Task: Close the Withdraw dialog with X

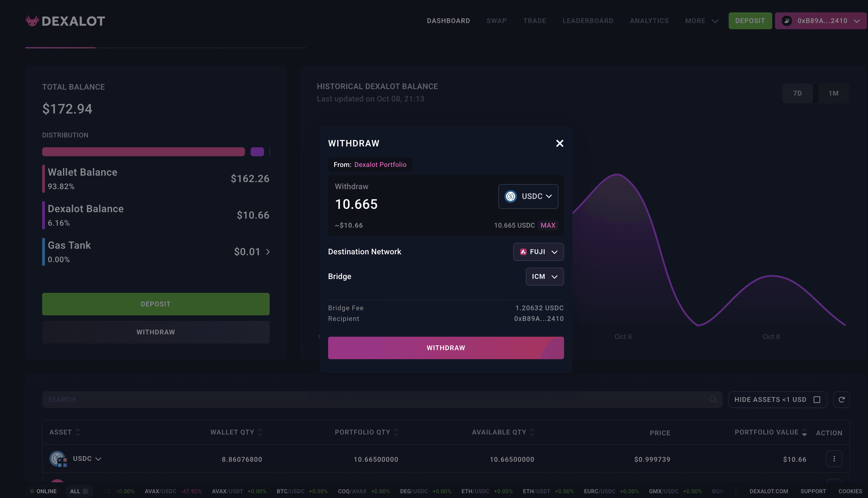Action: [559, 143]
